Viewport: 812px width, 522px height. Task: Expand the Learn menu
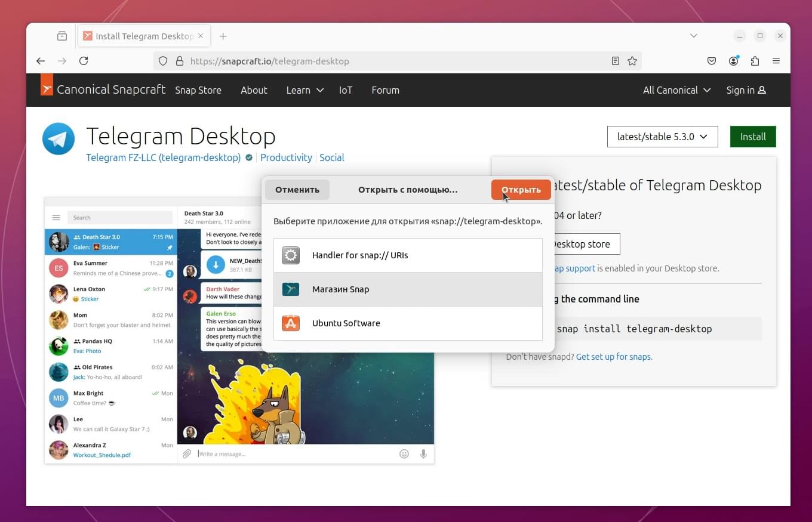click(304, 90)
